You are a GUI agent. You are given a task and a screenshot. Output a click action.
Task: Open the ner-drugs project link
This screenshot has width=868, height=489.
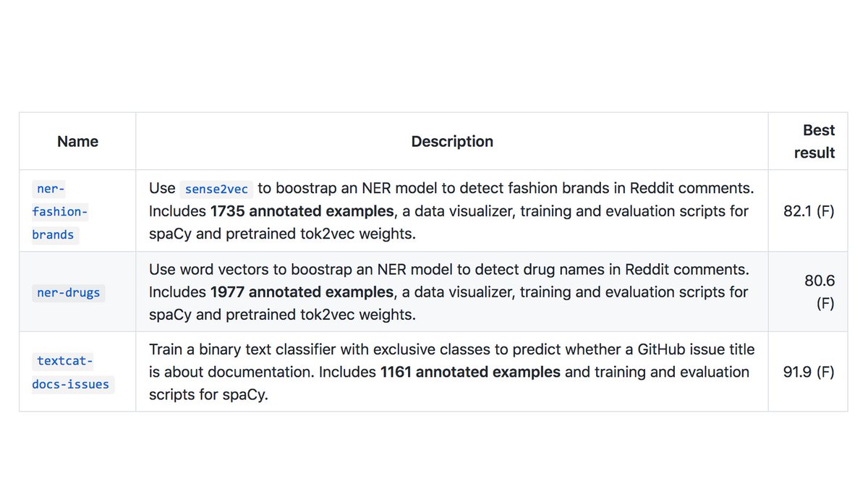(x=69, y=293)
